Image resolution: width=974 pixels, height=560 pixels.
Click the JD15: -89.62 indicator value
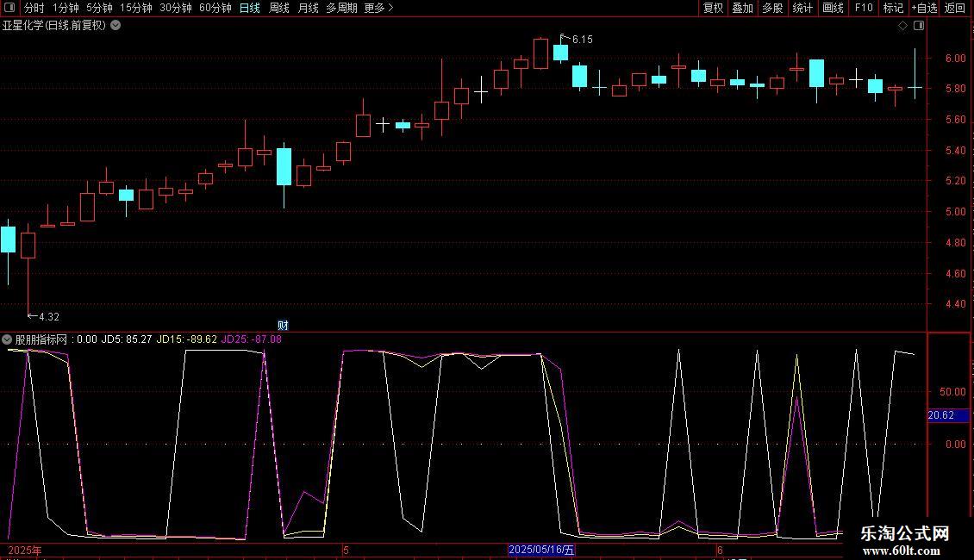[x=186, y=339]
